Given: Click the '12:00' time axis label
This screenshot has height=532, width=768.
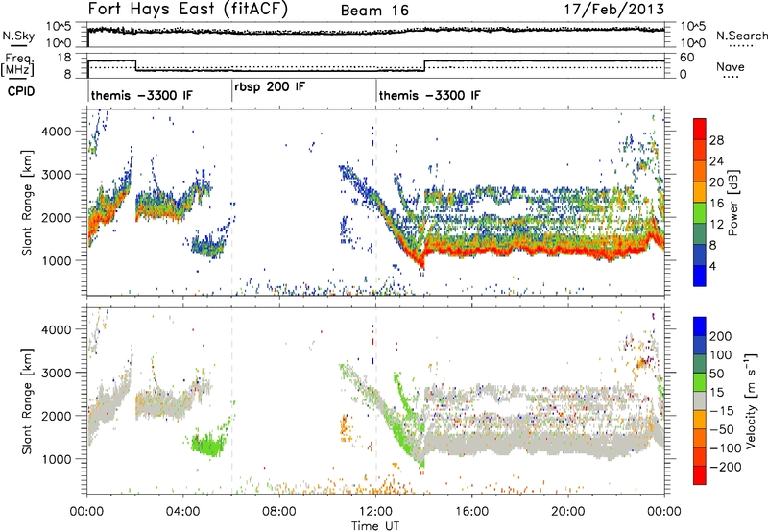Looking at the screenshot, I should point(375,512).
